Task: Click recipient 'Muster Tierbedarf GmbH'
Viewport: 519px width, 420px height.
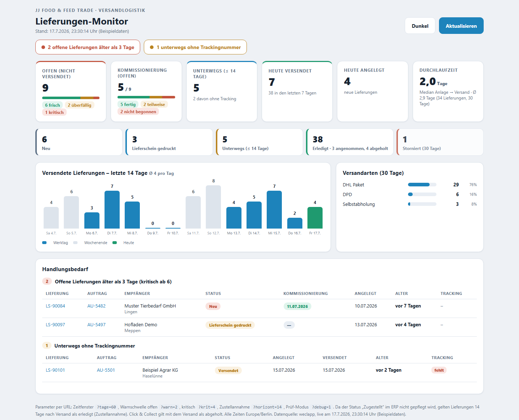Action: coord(150,306)
